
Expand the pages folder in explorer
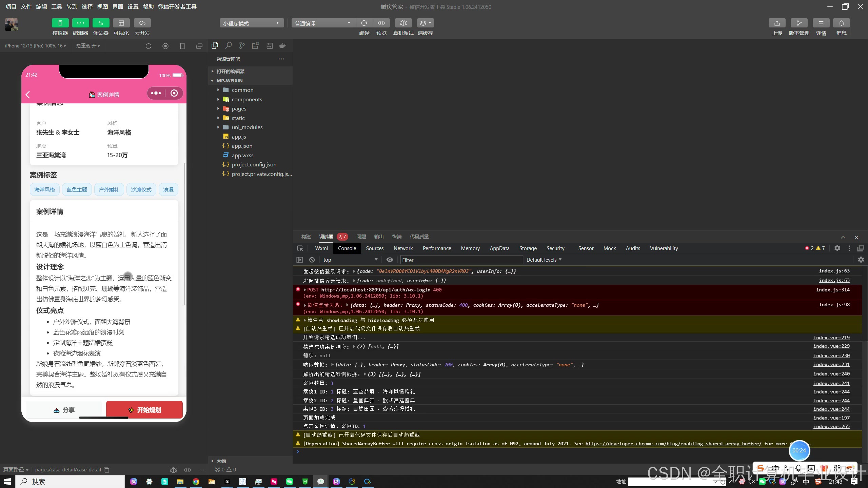coord(239,109)
